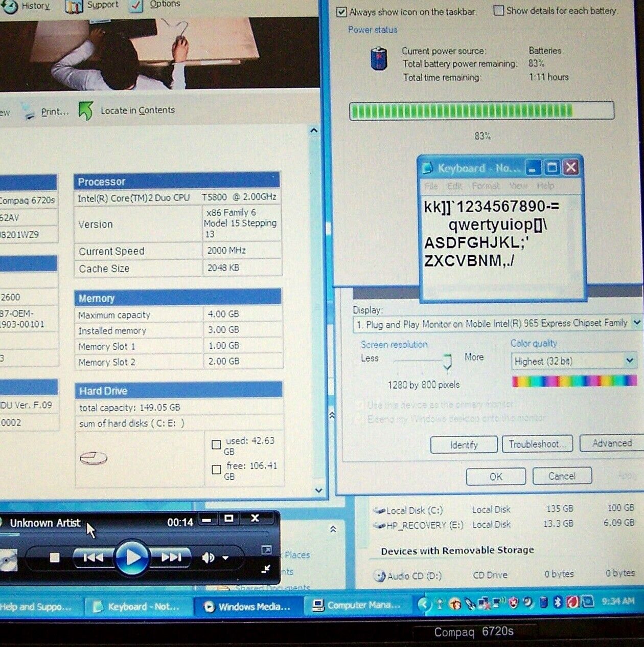Image resolution: width=644 pixels, height=647 pixels.
Task: Show hidden tray icons with the arrow
Action: tap(424, 605)
